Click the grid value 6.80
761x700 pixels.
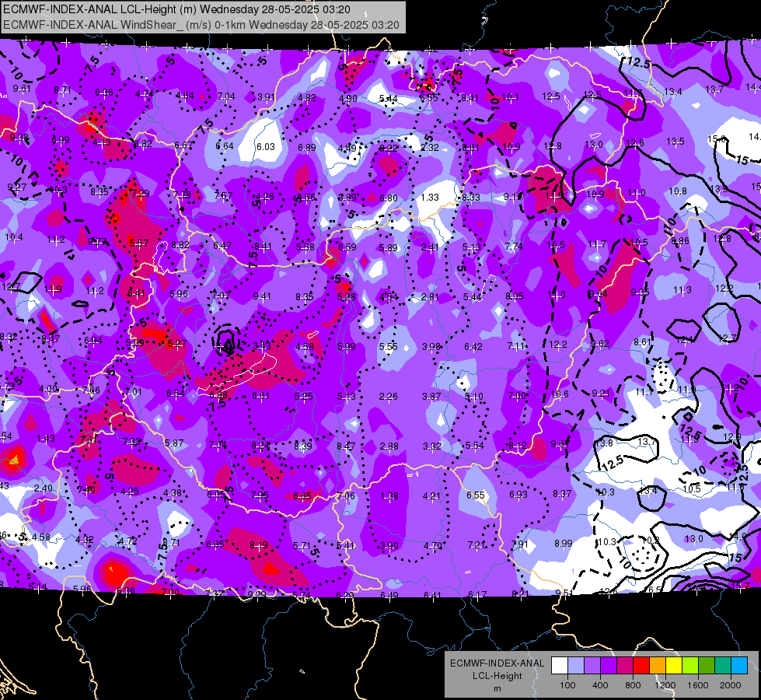(389, 198)
